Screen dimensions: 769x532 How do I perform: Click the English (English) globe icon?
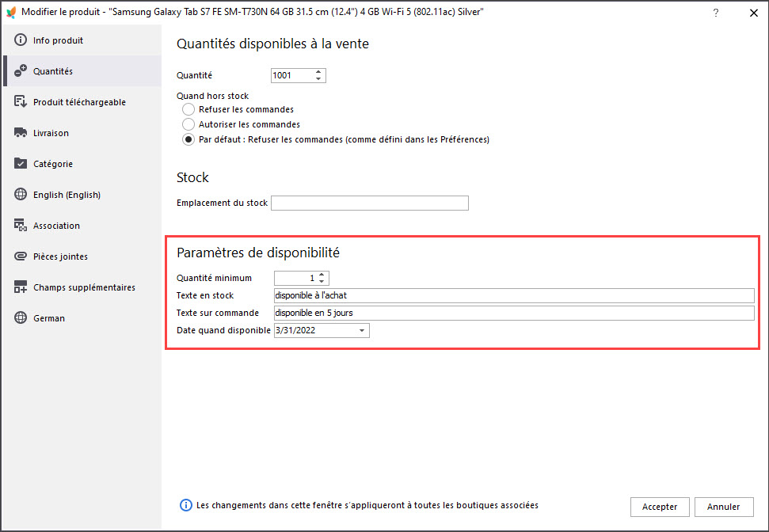pyautogui.click(x=20, y=195)
